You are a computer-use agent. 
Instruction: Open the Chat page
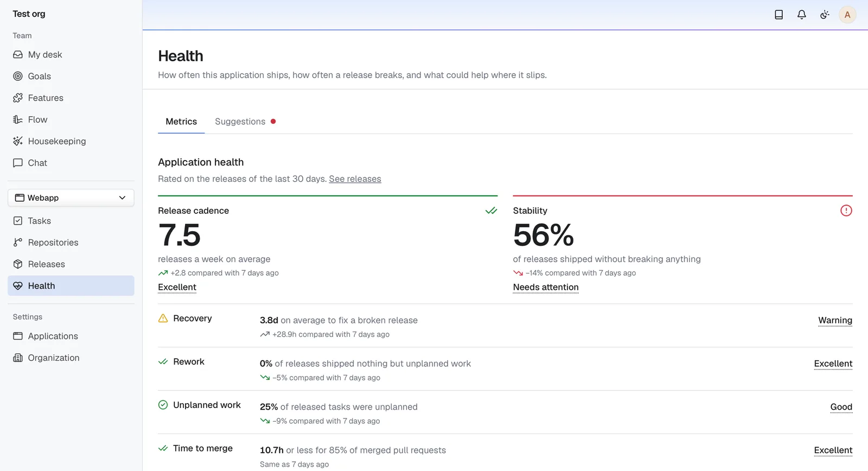click(x=71, y=163)
